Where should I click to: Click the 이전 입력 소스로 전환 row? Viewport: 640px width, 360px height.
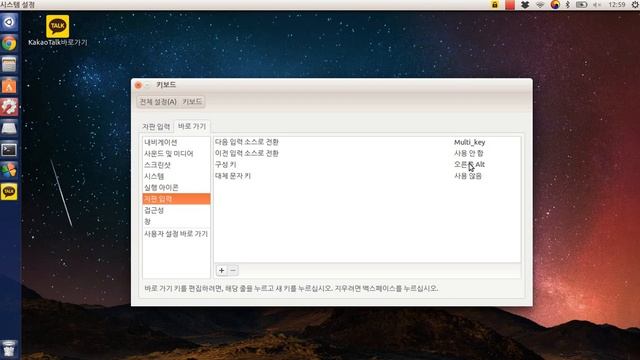367,153
